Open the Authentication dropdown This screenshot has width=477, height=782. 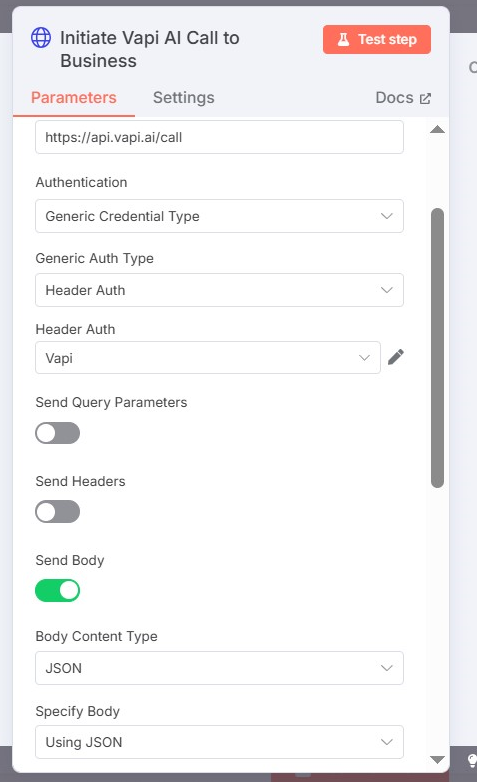click(219, 216)
